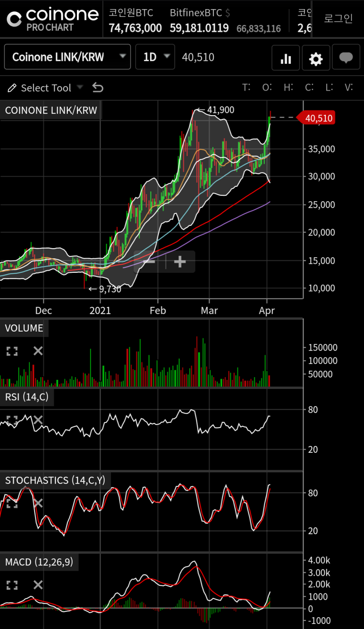The height and width of the screenshot is (629, 364).
Task: Click the Dec date axis label
Action: (x=44, y=311)
